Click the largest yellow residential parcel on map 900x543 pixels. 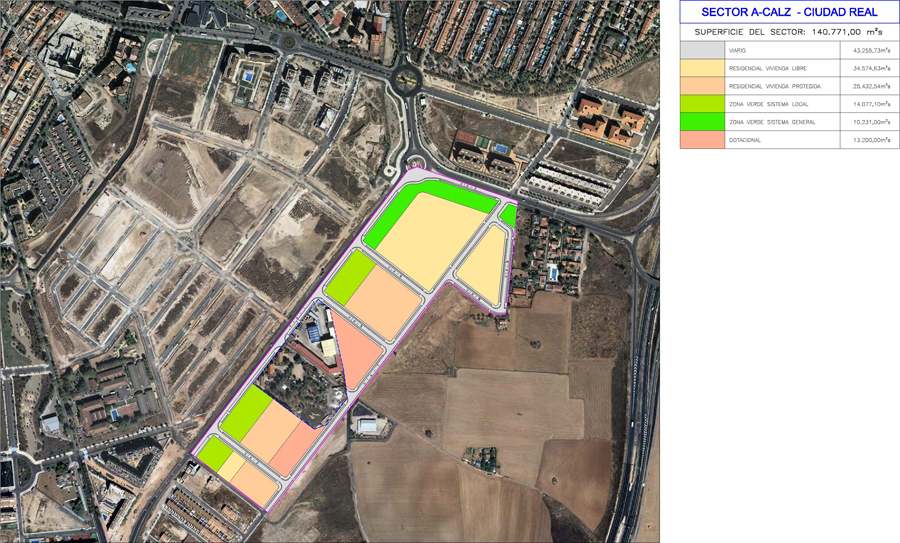pos(432,238)
